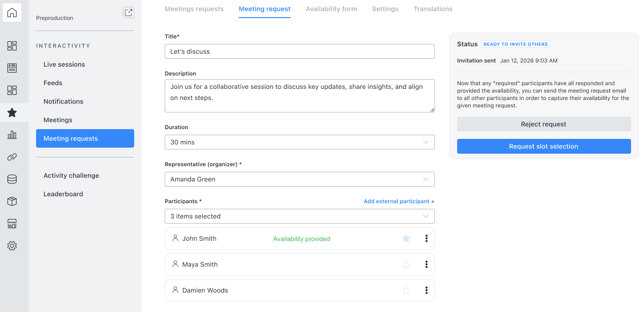Open Preproduction in new window icon
The height and width of the screenshot is (312, 644).
pos(129,12)
